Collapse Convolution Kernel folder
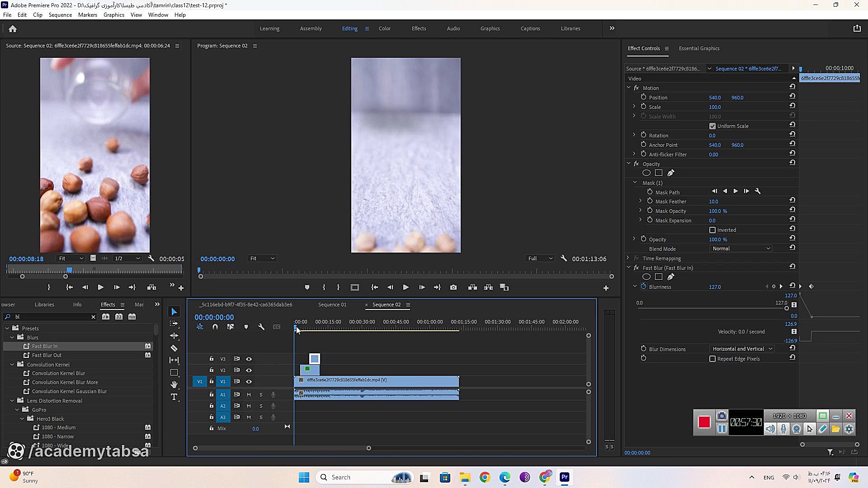Image resolution: width=868 pixels, height=488 pixels. click(12, 364)
